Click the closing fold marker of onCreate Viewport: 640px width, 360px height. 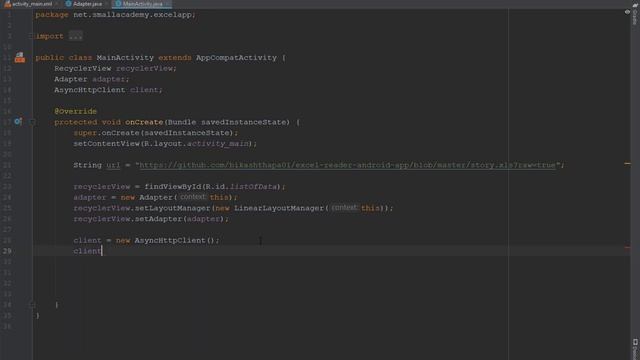click(x=32, y=304)
